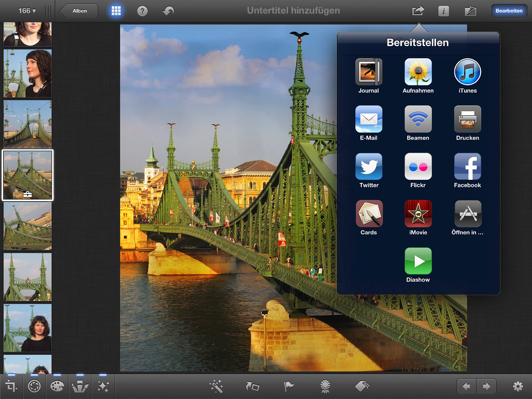This screenshot has width=532, height=399.
Task: Open iMovie sharing option
Action: click(x=418, y=218)
